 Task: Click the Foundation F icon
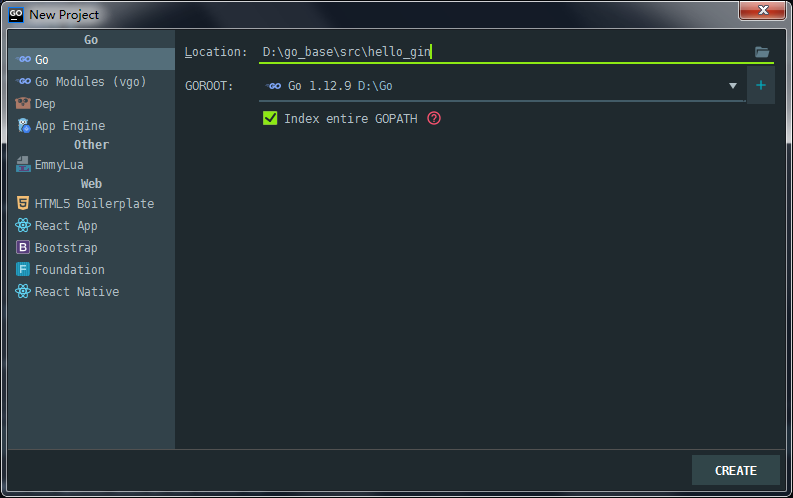23,269
